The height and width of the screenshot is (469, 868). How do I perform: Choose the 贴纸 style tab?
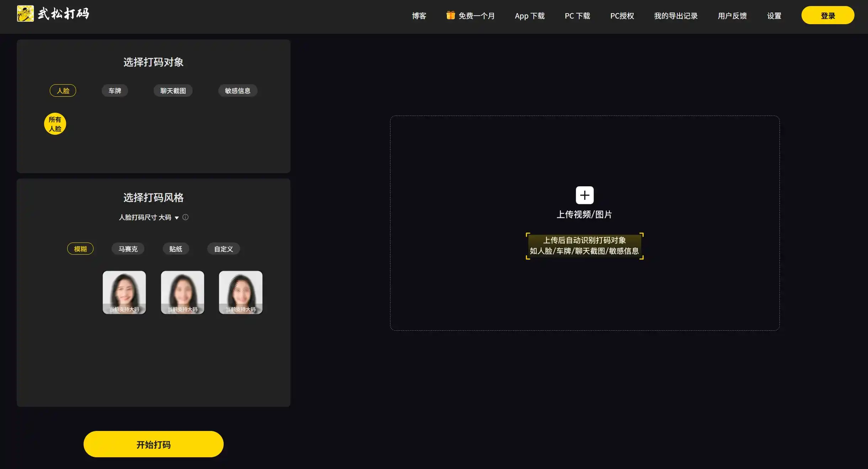tap(176, 249)
